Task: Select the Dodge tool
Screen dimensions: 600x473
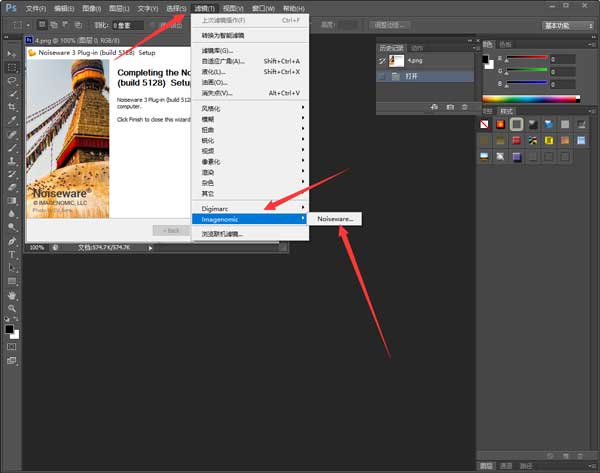Action: (x=12, y=227)
